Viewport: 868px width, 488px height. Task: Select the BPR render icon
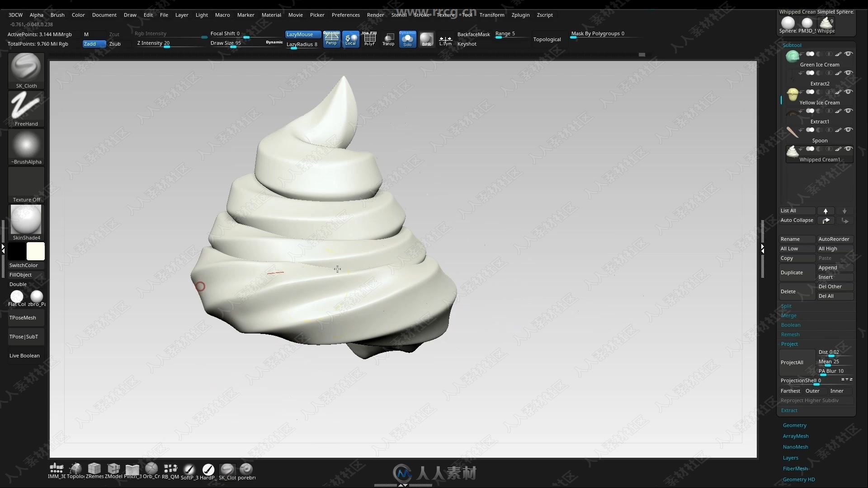pos(426,39)
